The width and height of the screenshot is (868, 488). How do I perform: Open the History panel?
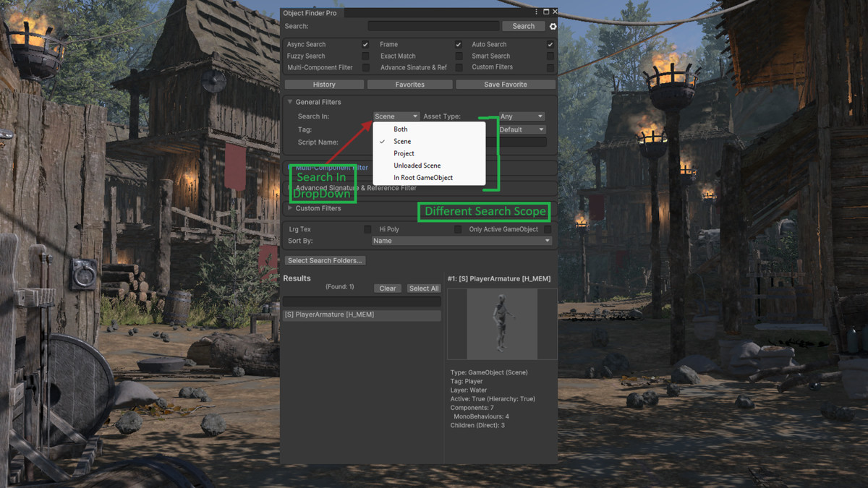click(x=325, y=84)
